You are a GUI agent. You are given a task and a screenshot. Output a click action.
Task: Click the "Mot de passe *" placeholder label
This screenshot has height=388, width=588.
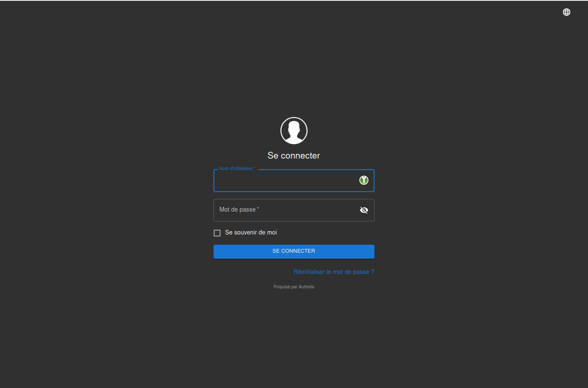point(239,209)
